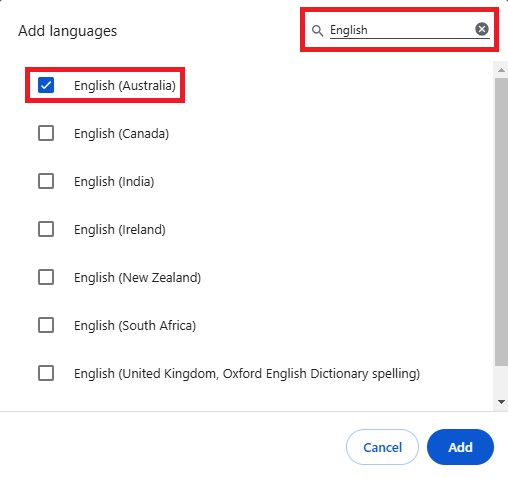Cancel the Add languages dialog

tap(382, 447)
